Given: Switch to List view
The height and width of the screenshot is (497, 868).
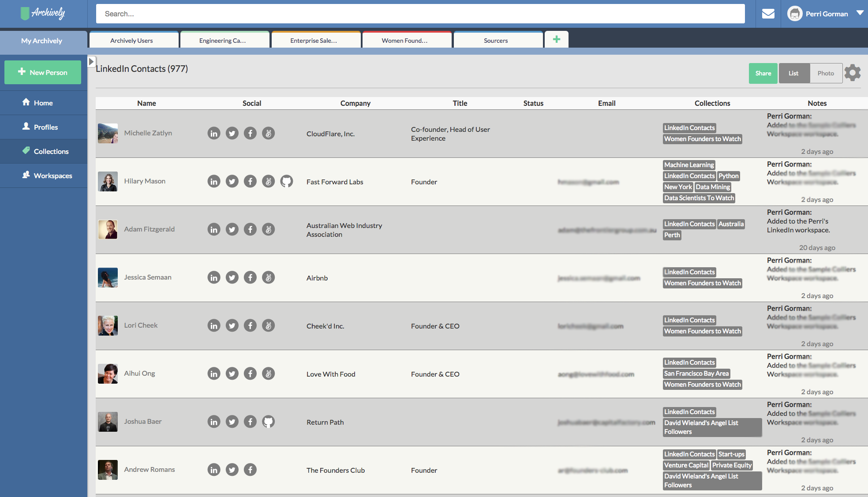Looking at the screenshot, I should (793, 73).
